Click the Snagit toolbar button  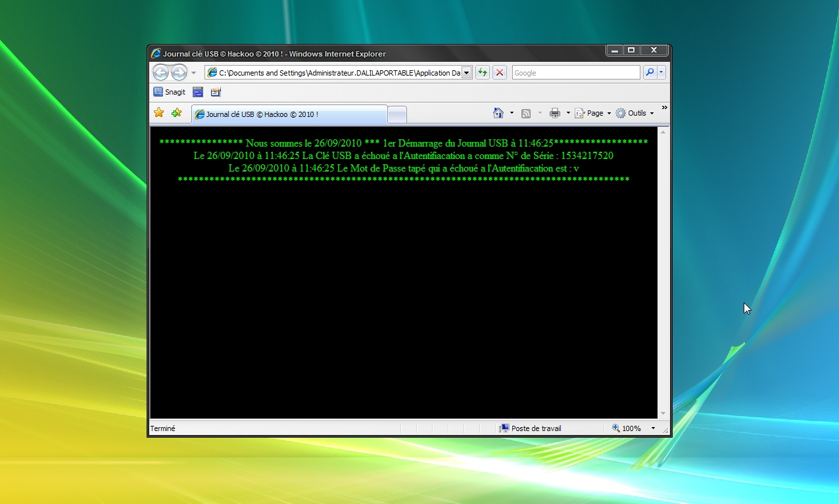pyautogui.click(x=170, y=92)
